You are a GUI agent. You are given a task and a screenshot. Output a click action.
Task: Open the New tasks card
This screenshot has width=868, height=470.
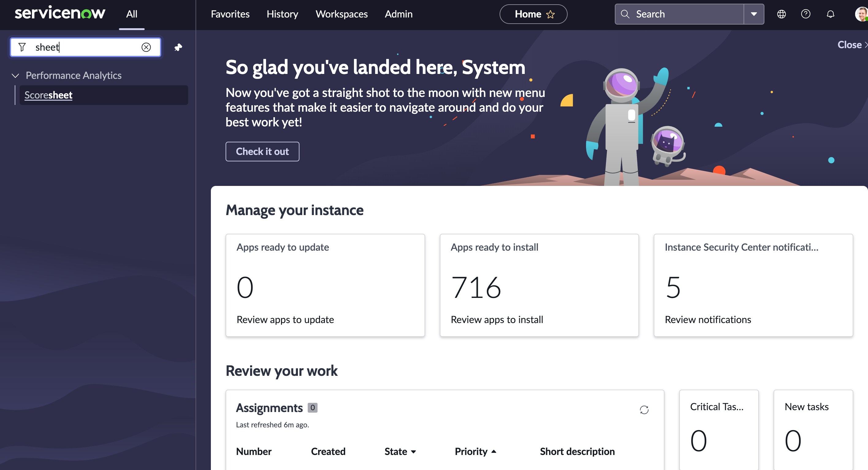point(813,430)
